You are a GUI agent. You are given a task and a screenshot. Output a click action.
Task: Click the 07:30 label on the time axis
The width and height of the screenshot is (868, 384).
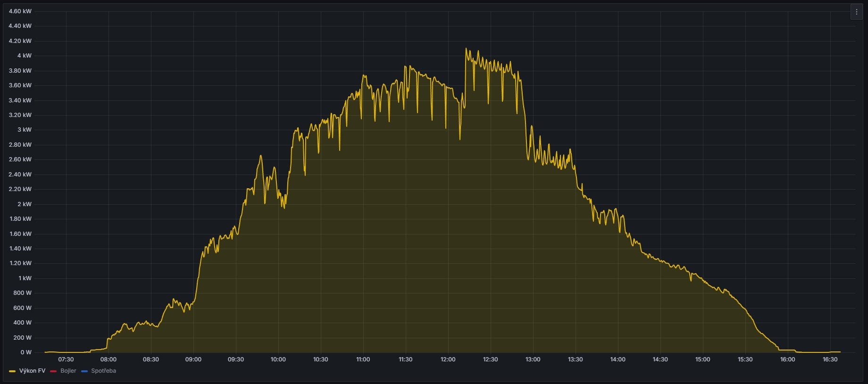(66, 359)
